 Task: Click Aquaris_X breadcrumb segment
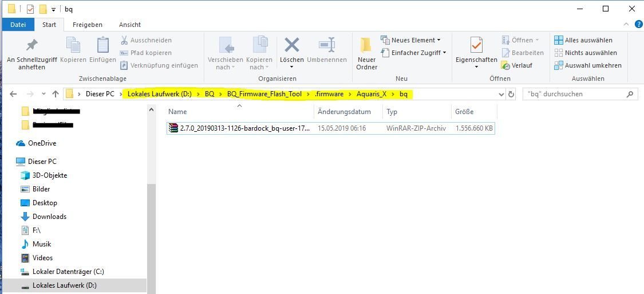coord(372,94)
